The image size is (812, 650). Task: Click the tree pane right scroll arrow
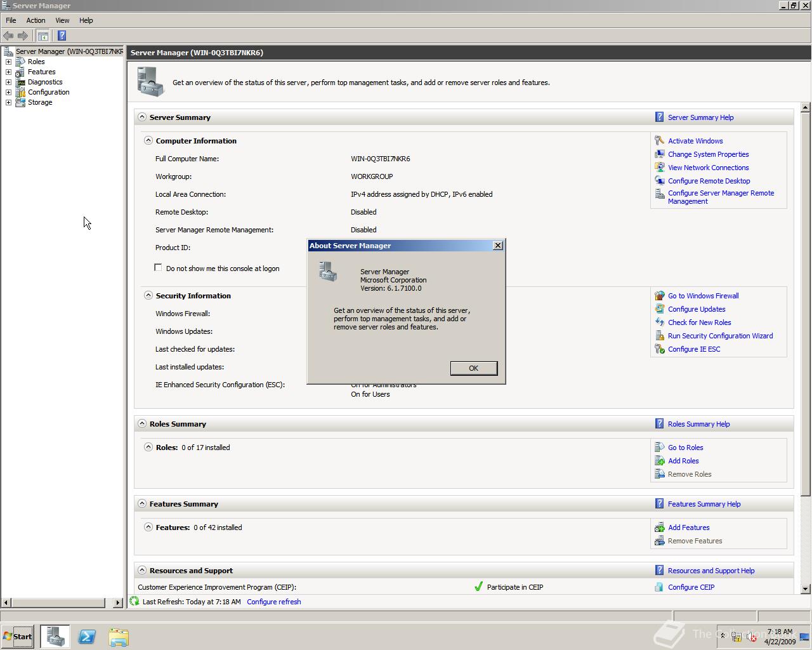pos(117,602)
